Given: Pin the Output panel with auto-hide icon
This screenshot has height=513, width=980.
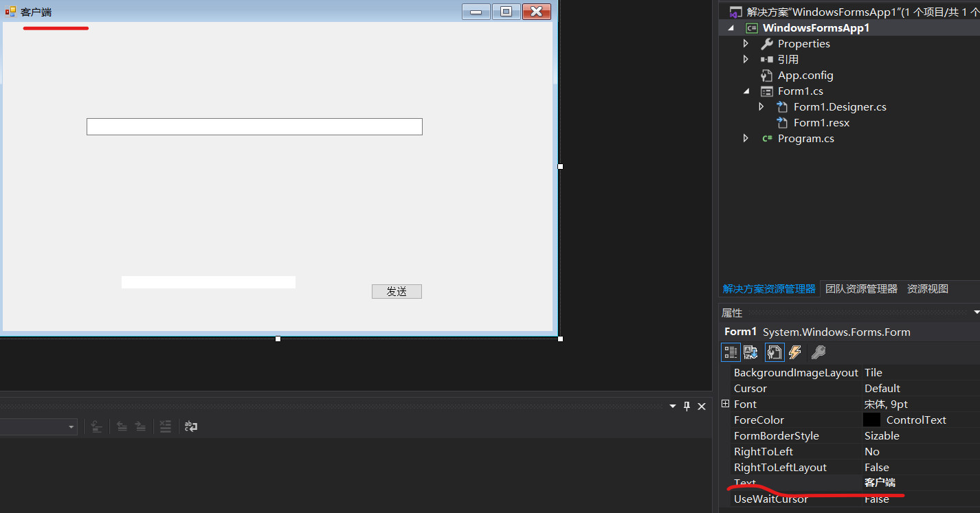Looking at the screenshot, I should 687,407.
